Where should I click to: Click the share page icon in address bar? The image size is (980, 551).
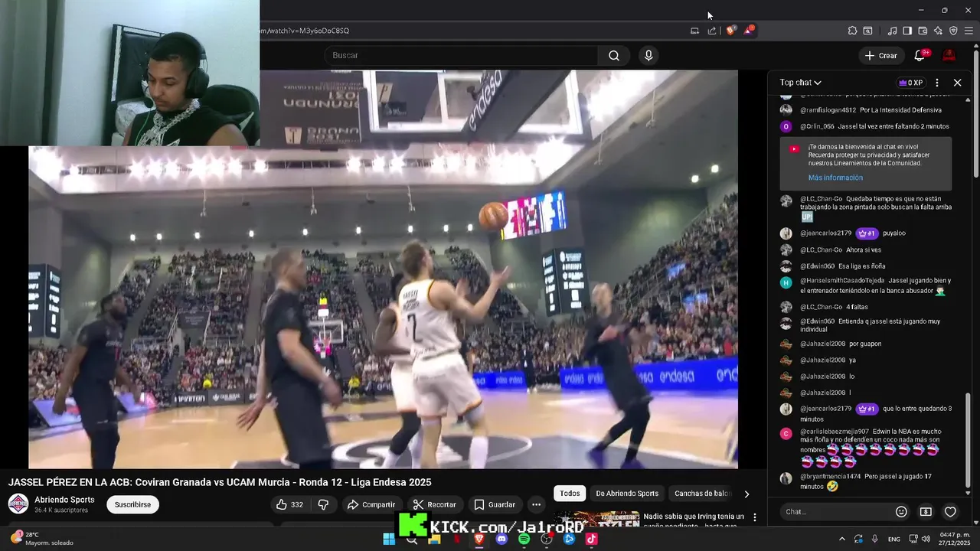tap(712, 31)
